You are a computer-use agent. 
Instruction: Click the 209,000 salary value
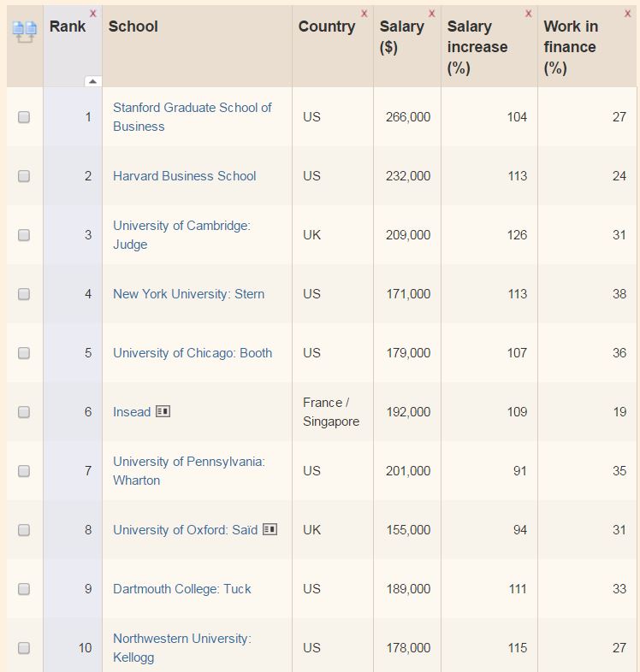[x=408, y=235]
